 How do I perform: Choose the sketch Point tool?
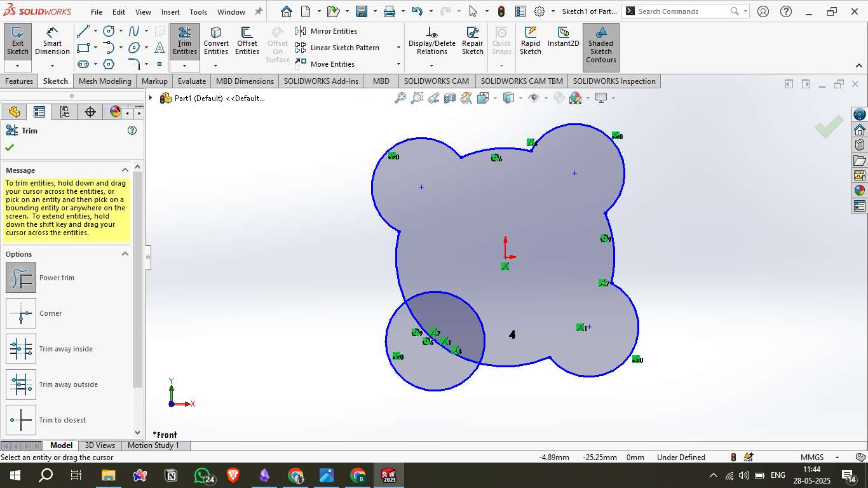tap(159, 64)
